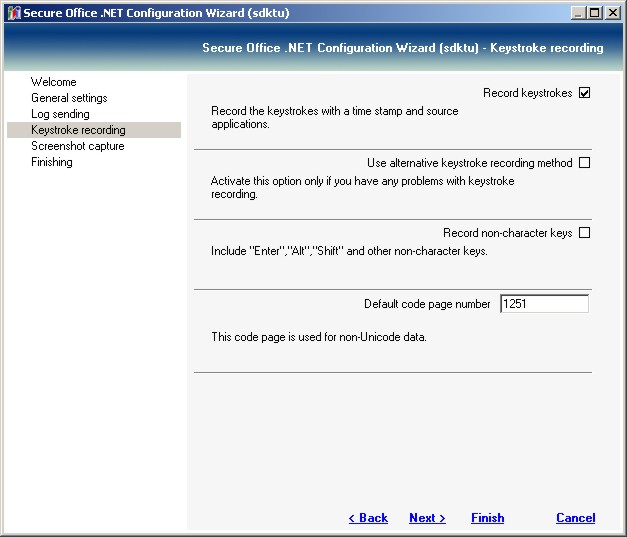Go to the Welcome step in sidebar
627x537 pixels.
point(53,82)
